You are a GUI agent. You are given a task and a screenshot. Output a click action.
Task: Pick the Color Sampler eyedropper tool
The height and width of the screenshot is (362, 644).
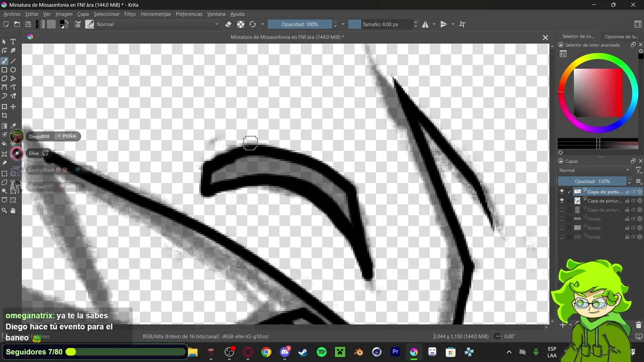pos(13,126)
